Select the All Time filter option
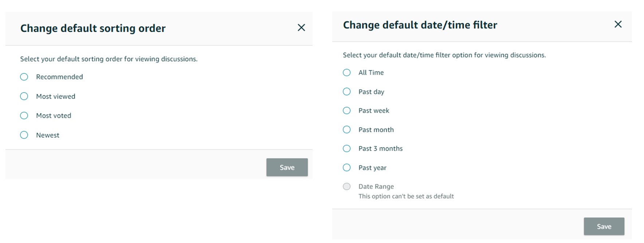Viewport: 644px width, 243px height. [347, 72]
